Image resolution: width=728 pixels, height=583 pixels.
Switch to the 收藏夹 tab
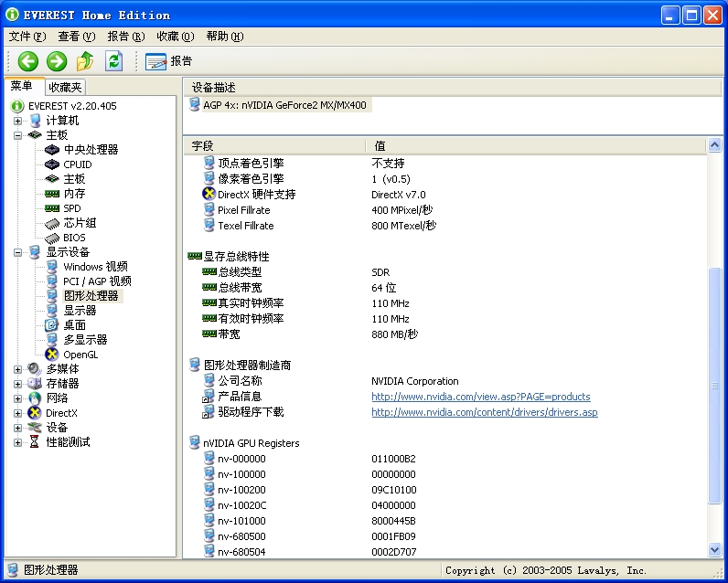point(65,87)
